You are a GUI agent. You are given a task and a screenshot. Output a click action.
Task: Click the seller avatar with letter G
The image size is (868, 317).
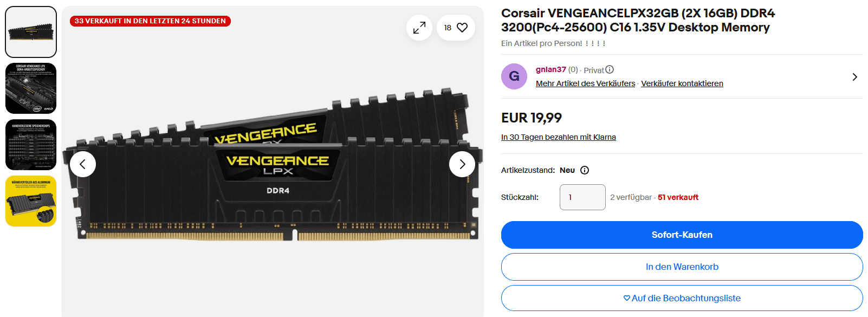514,76
